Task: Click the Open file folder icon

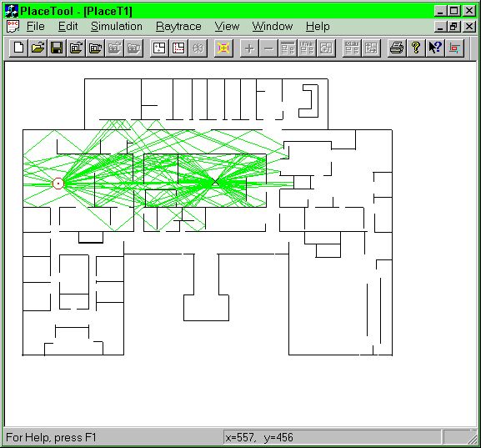Action: click(38, 48)
